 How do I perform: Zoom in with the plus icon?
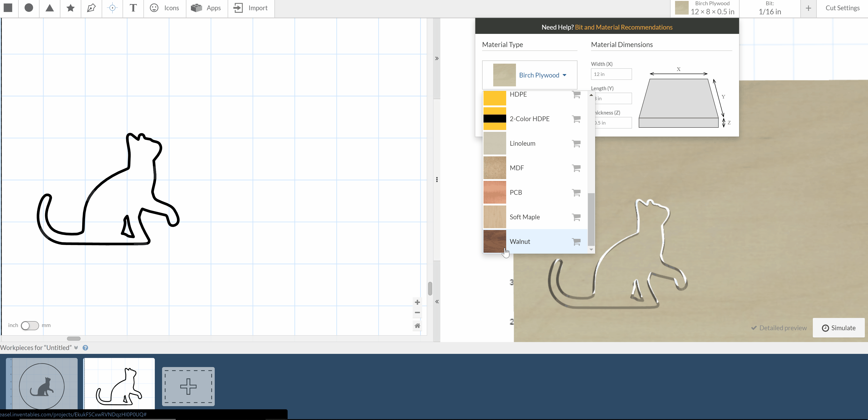417,302
